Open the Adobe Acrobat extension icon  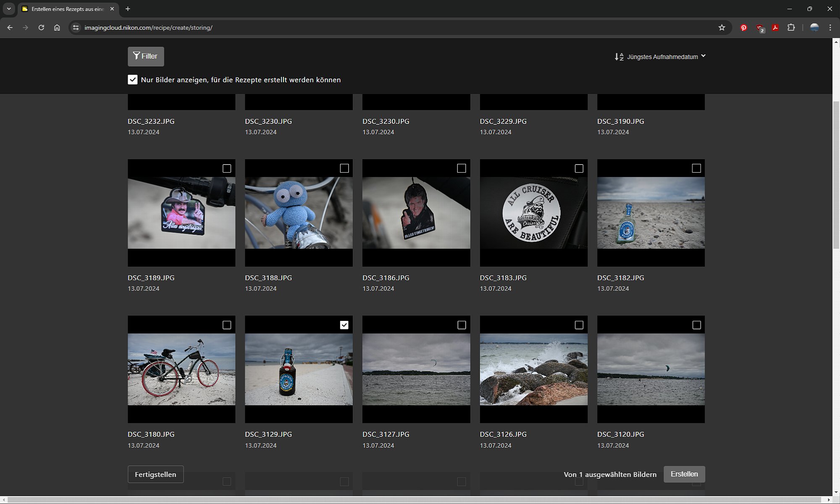click(775, 28)
